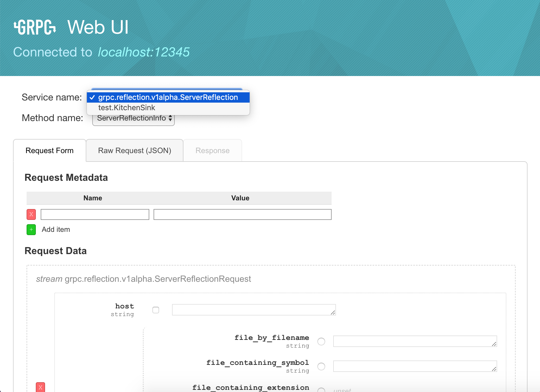
Task: Open the Method name dropdown
Action: [133, 118]
